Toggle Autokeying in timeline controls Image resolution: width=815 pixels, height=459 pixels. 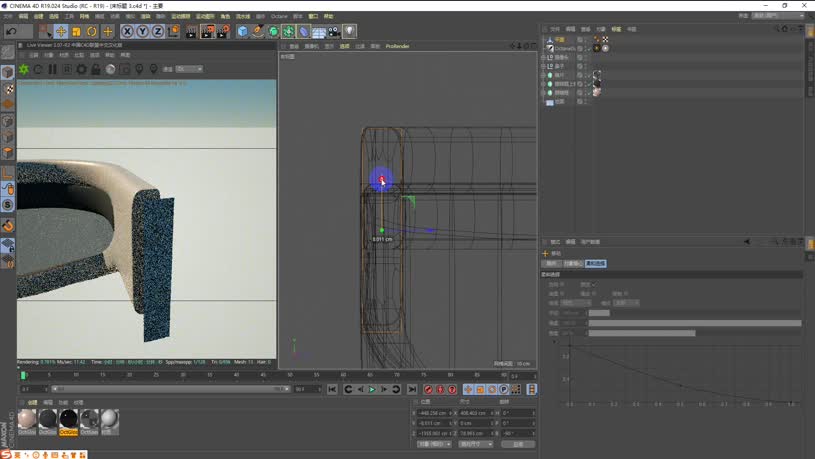[440, 389]
